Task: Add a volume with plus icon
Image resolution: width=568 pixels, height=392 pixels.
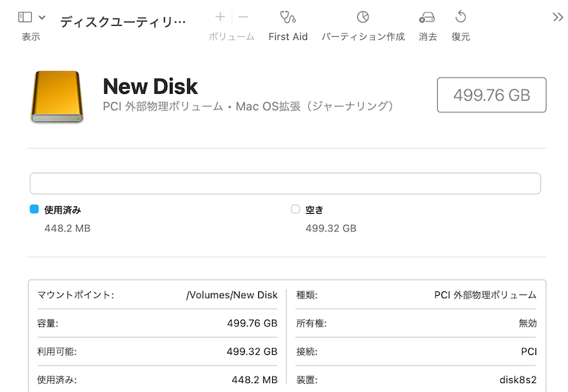Action: (220, 17)
